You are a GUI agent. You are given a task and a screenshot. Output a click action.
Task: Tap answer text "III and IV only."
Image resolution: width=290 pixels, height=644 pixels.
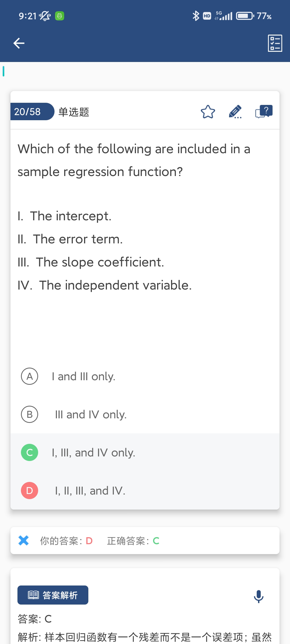[x=91, y=415]
